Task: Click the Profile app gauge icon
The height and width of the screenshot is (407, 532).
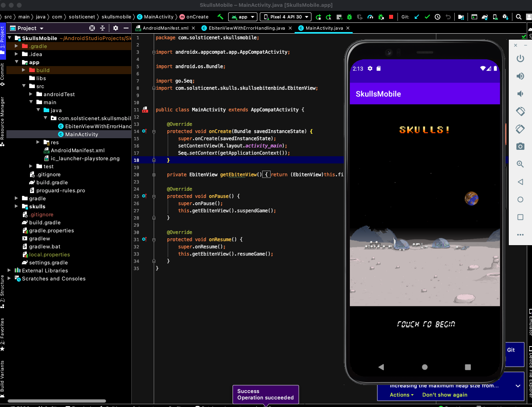Action: (370, 17)
